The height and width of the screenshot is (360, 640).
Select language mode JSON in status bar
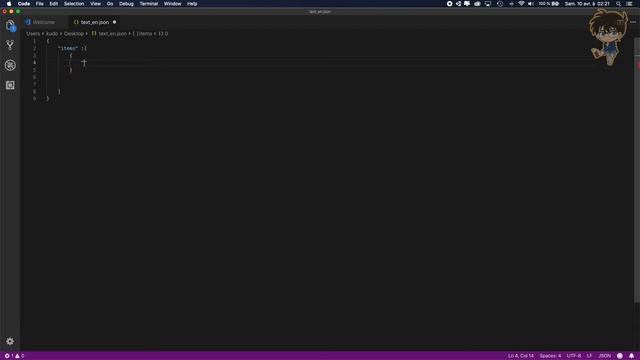(x=604, y=356)
